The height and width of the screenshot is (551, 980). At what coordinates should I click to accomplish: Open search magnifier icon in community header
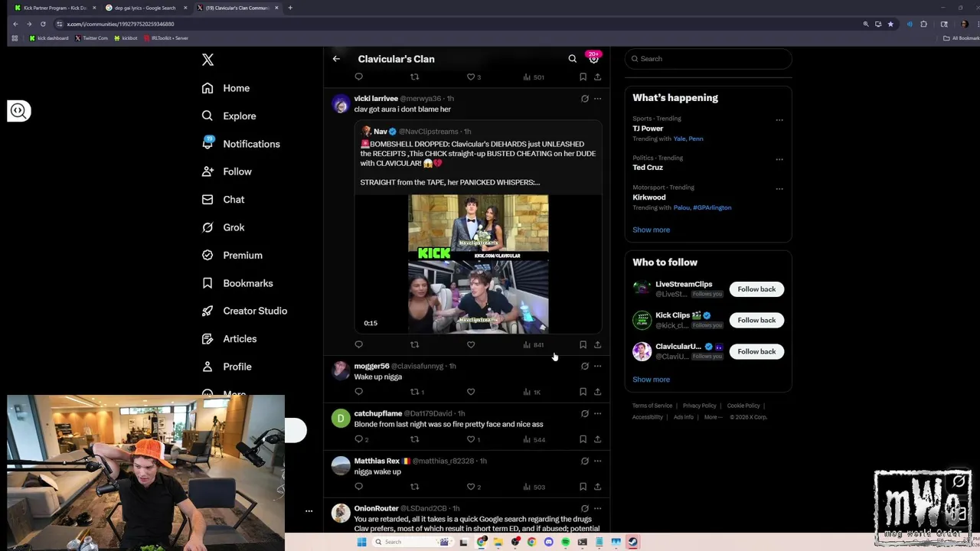pos(572,59)
